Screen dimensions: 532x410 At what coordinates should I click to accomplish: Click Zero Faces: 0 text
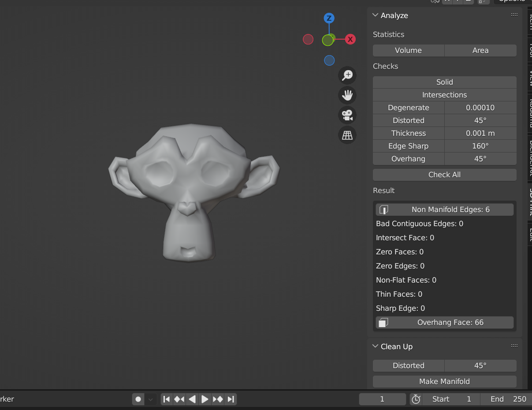tap(400, 252)
